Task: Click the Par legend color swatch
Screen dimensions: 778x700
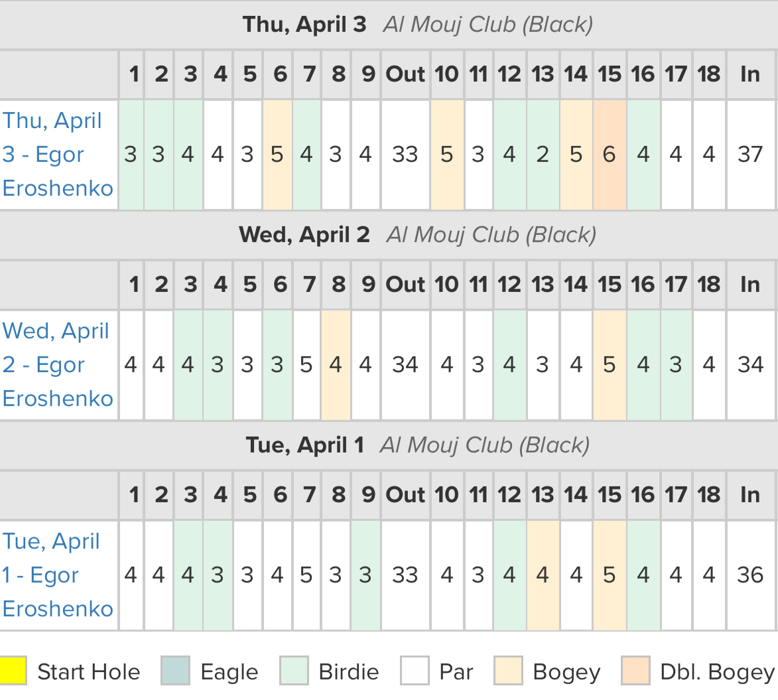Action: click(415, 671)
